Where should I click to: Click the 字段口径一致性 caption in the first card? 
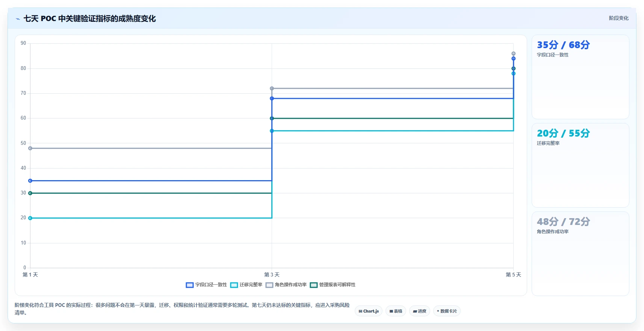coord(552,55)
